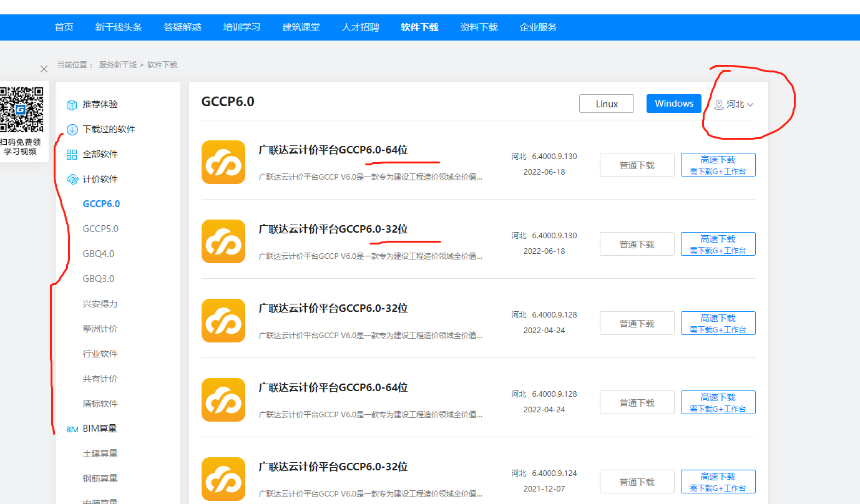Viewport: 860px width, 504px height.
Task: Click the QR code image for 学习视频
Action: click(21, 109)
